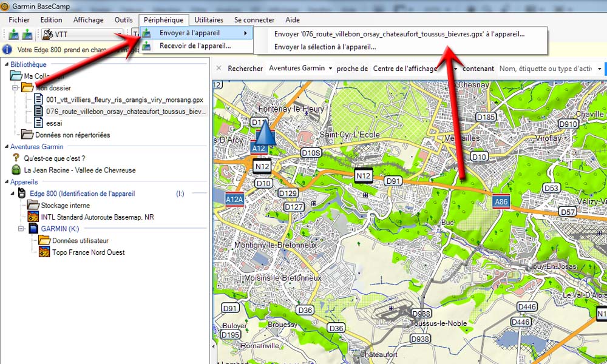
Task: Click Topo France Nord Ouest map icon
Action: coord(44,252)
